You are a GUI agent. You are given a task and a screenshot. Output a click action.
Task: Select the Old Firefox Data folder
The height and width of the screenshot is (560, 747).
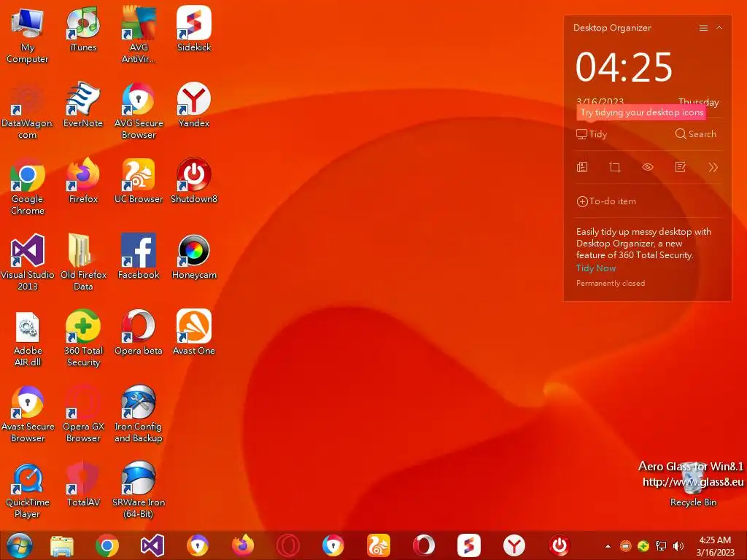tap(83, 262)
